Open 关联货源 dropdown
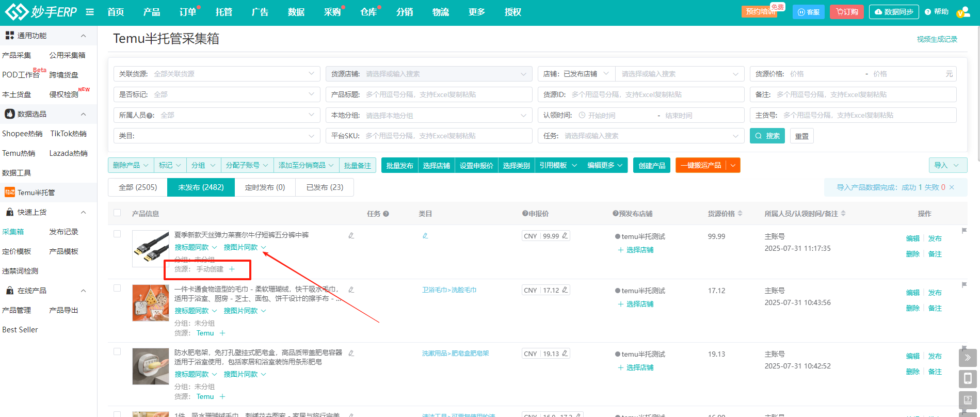This screenshot has height=417, width=980. pyautogui.click(x=217, y=74)
